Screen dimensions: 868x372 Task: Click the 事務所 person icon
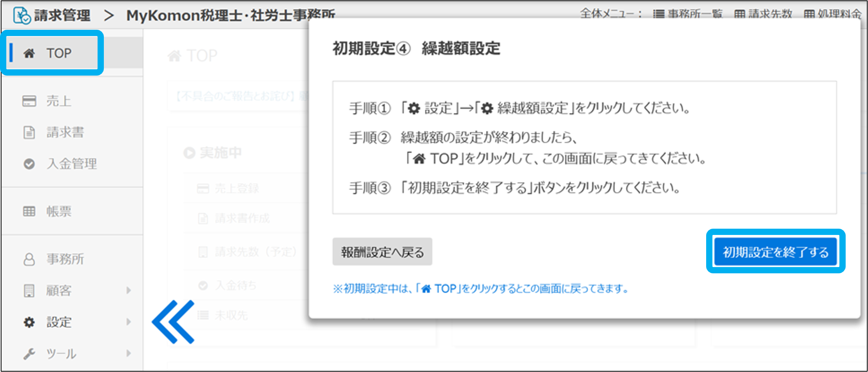[29, 259]
